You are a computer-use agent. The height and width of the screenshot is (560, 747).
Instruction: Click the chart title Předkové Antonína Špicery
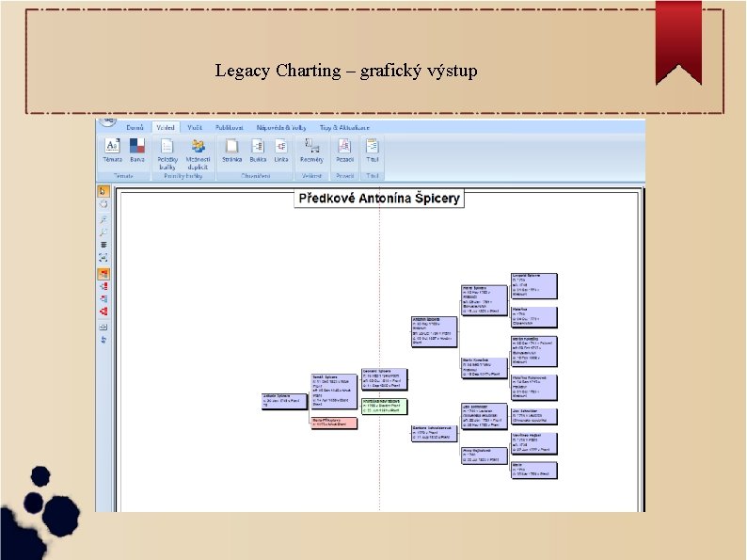[x=379, y=199]
